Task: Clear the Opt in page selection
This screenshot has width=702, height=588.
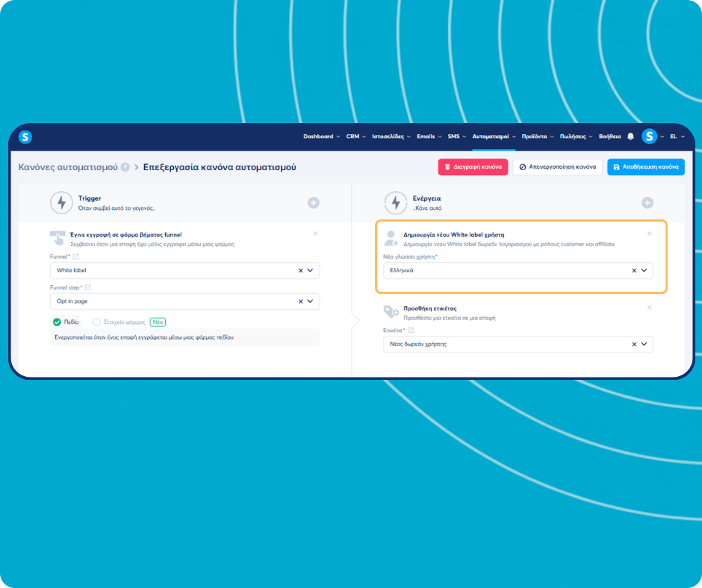Action: (300, 301)
